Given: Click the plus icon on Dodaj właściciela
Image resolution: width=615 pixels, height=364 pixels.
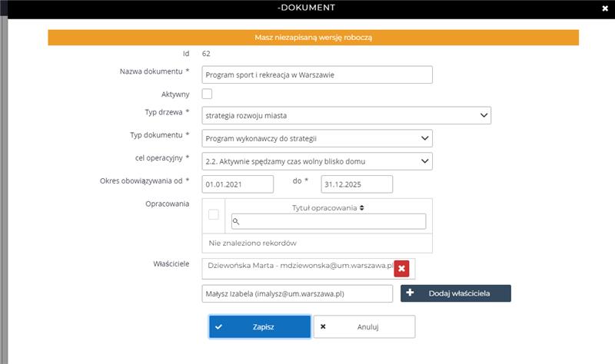Looking at the screenshot, I should pos(410,293).
